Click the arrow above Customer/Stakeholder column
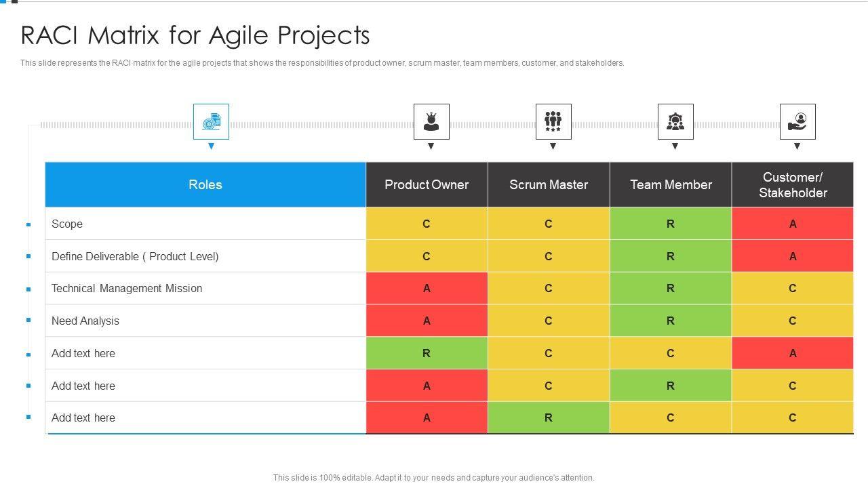This screenshot has width=868, height=488. pyautogui.click(x=797, y=146)
